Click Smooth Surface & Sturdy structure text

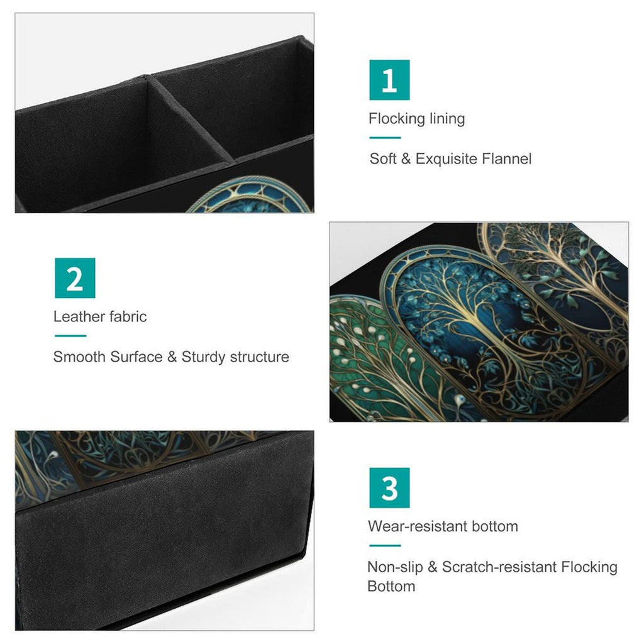[x=171, y=357]
